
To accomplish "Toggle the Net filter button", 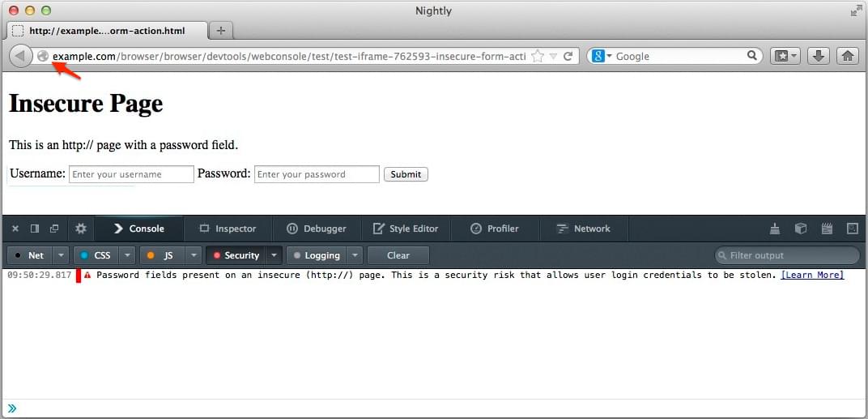I will coord(29,255).
